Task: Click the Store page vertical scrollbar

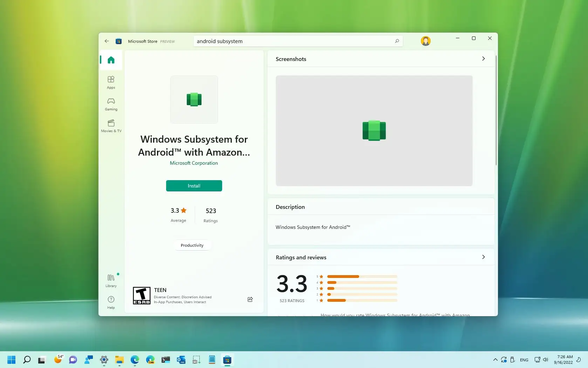Action: pyautogui.click(x=496, y=110)
